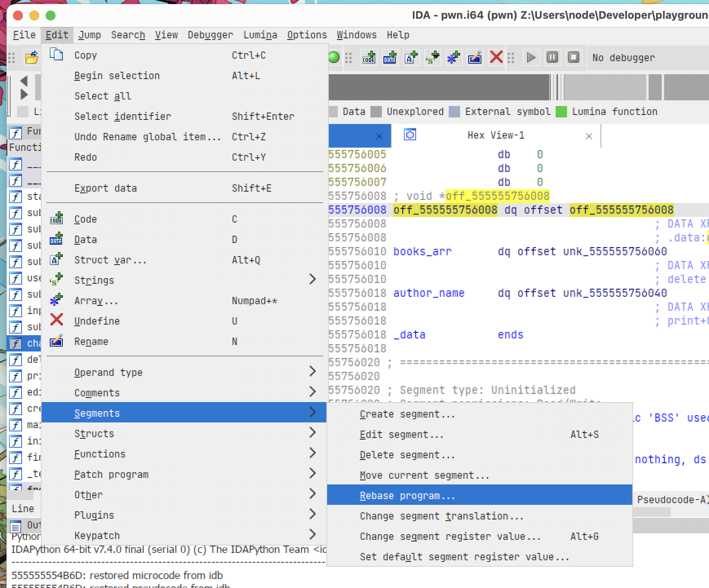Open the Lumina menu
The height and width of the screenshot is (588, 709).
[x=260, y=35]
